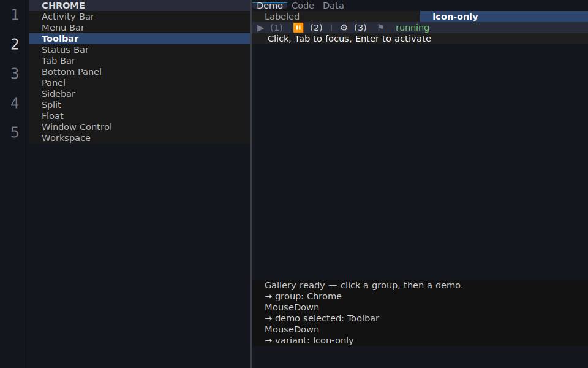This screenshot has width=588, height=368.
Task: Pick the Split demo
Action: coord(140,105)
